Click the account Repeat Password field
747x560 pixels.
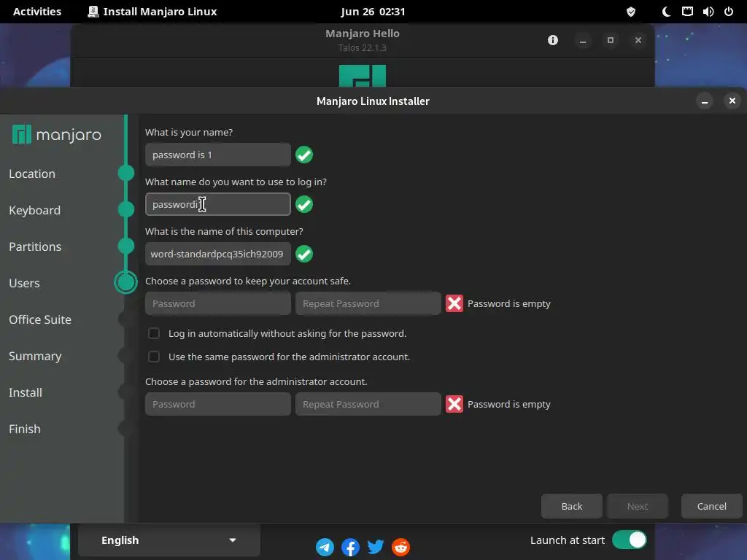coord(368,303)
